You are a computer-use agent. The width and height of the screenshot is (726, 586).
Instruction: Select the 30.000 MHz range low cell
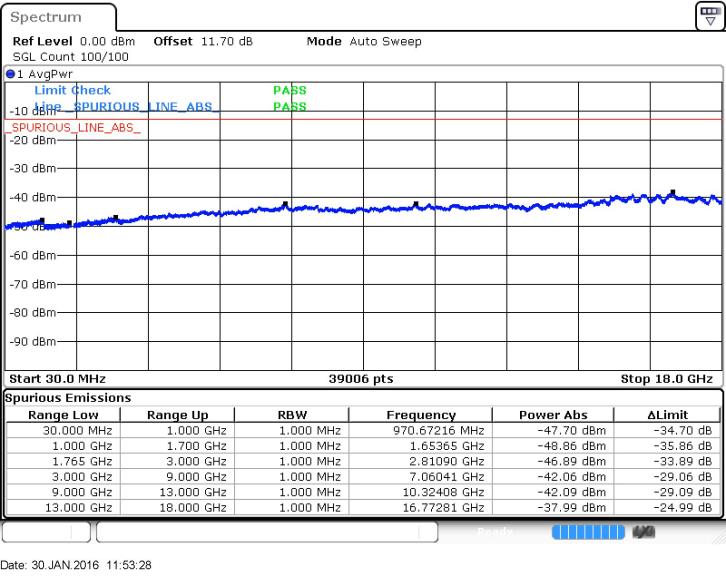[63, 430]
